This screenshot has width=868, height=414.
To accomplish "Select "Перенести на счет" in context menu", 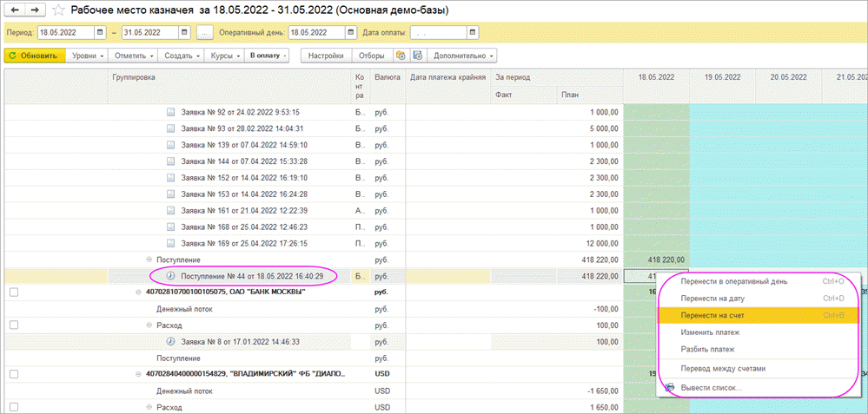I will tap(712, 314).
